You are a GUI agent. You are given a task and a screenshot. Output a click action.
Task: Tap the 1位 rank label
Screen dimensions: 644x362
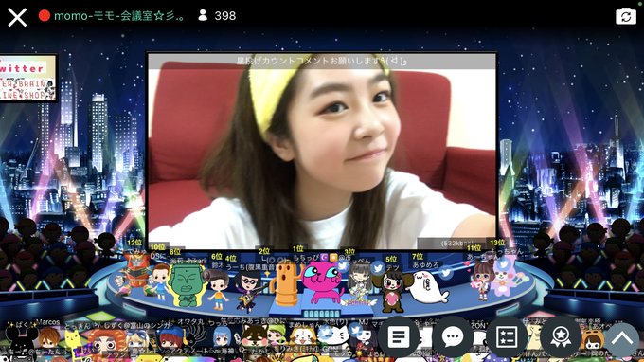pos(298,248)
